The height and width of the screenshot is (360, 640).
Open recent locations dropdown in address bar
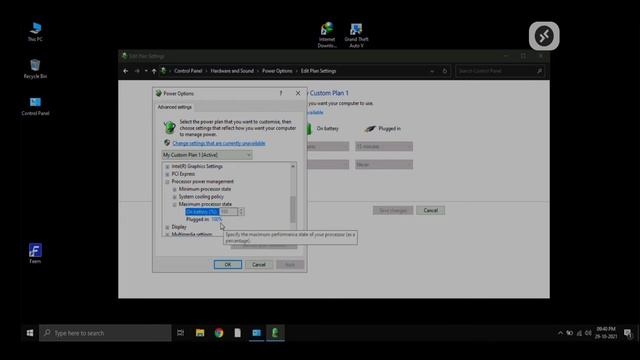(146, 71)
